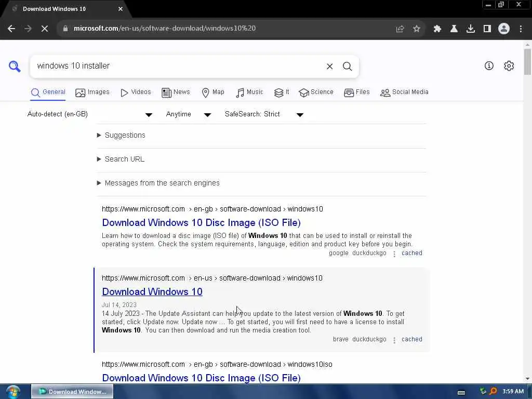This screenshot has height=399, width=532.
Task: Open the Anytime time range dropdown
Action: [188, 114]
